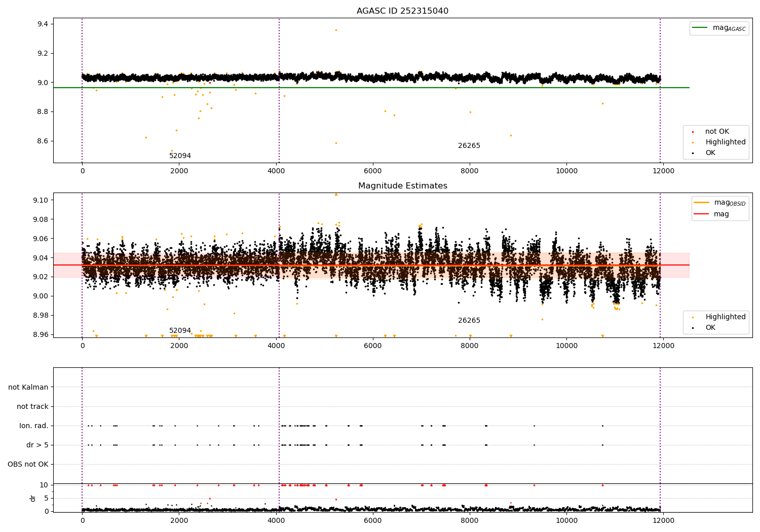Click the 8.98 y-axis tick label
The image size is (760, 532).
coord(40,316)
